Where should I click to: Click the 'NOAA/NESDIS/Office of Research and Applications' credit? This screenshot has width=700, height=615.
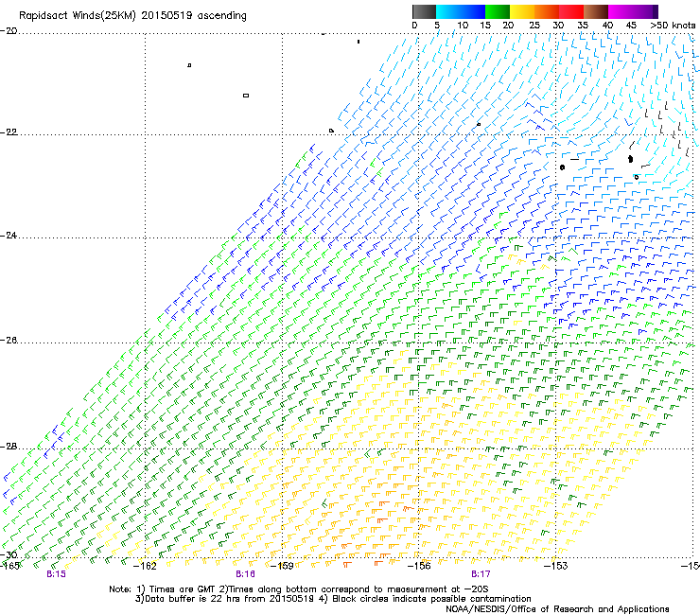tap(557, 609)
